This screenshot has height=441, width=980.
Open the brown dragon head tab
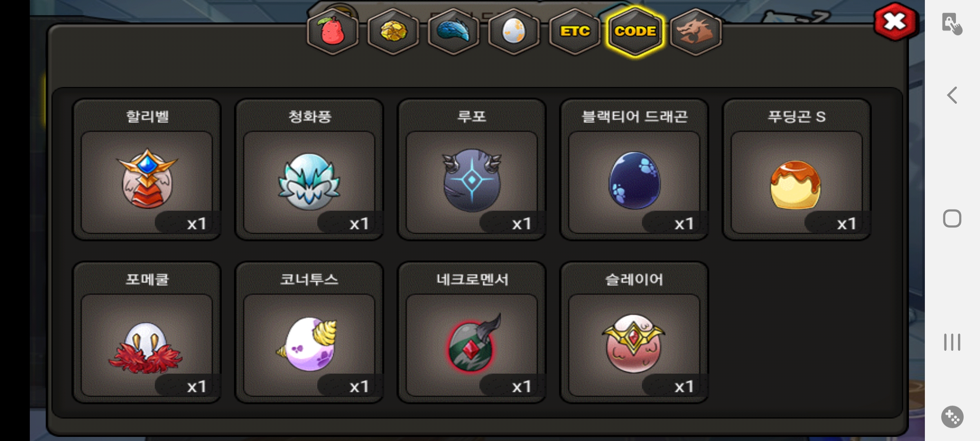695,31
